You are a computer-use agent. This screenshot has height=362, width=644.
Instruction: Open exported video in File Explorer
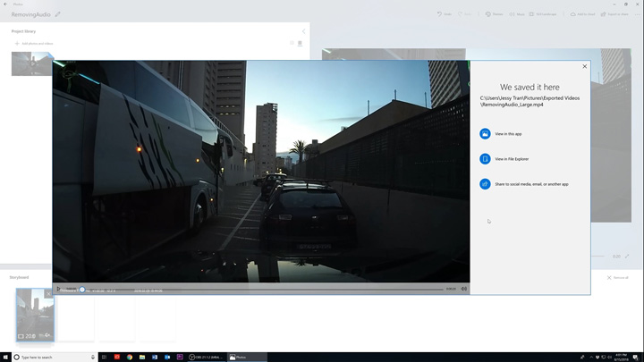pos(511,159)
